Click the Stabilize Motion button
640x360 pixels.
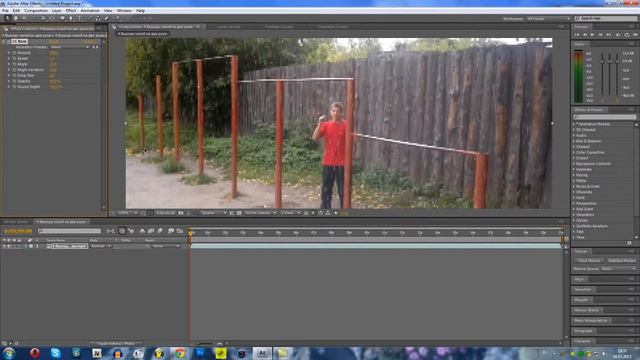pos(621,260)
